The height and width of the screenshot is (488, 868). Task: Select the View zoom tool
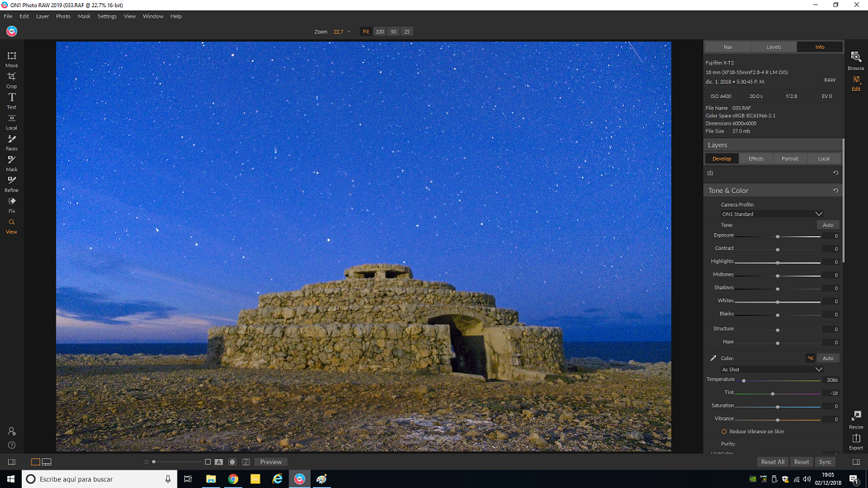coord(11,225)
